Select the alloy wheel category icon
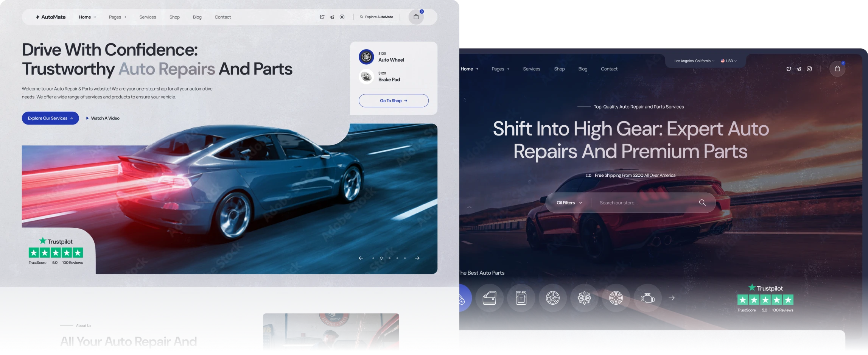This screenshot has height=355, width=868. [x=552, y=298]
